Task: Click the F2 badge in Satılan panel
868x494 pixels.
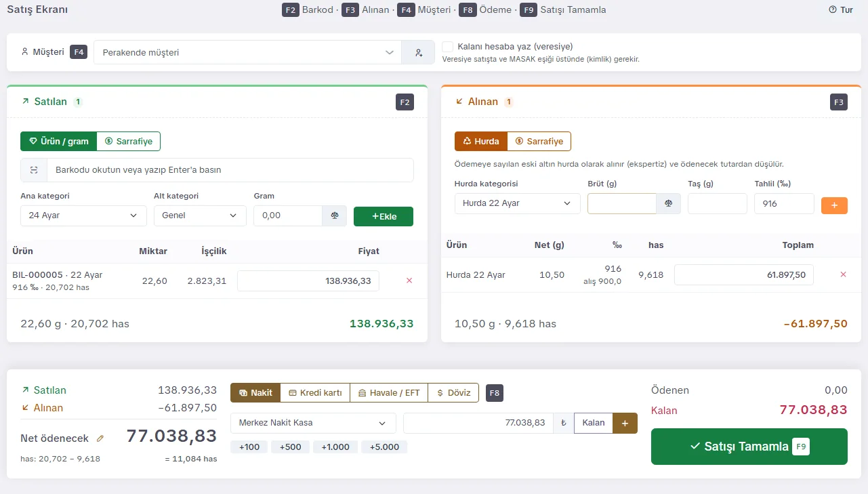Action: pos(405,102)
